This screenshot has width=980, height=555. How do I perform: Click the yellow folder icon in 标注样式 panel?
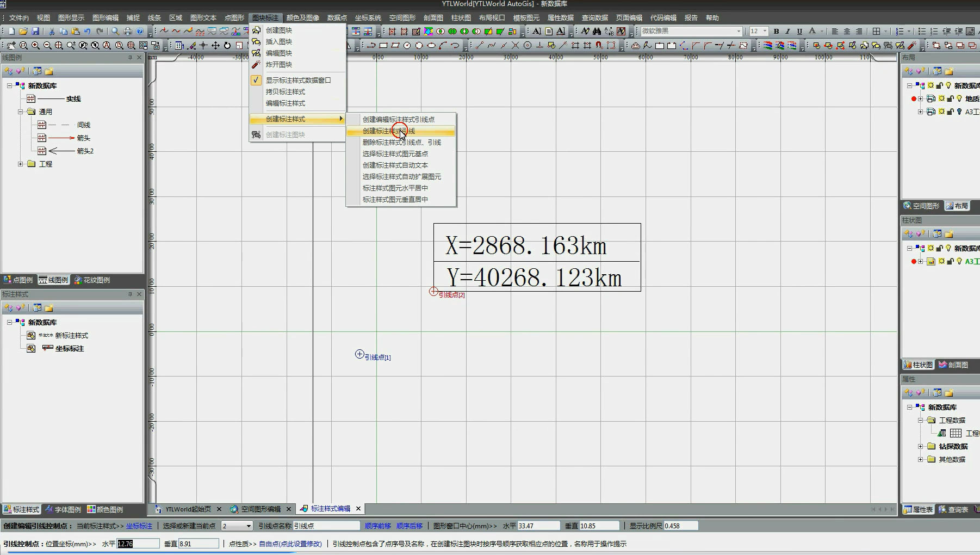pyautogui.click(x=49, y=308)
